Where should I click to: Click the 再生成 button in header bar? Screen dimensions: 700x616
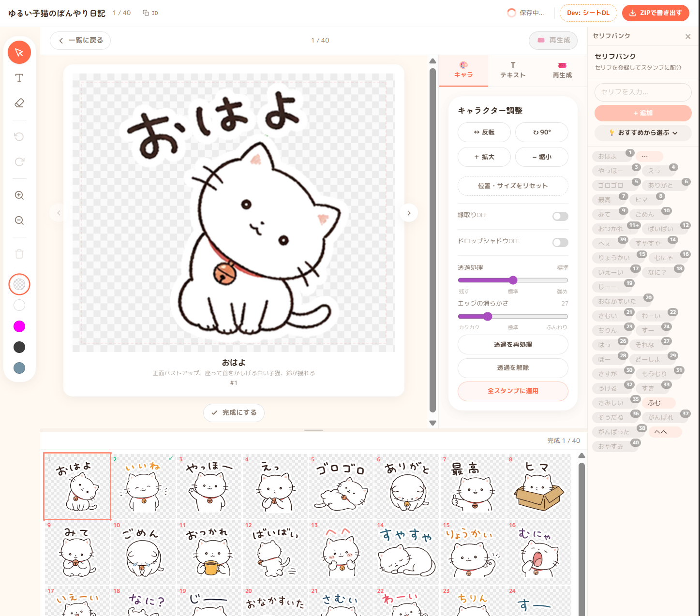point(553,41)
